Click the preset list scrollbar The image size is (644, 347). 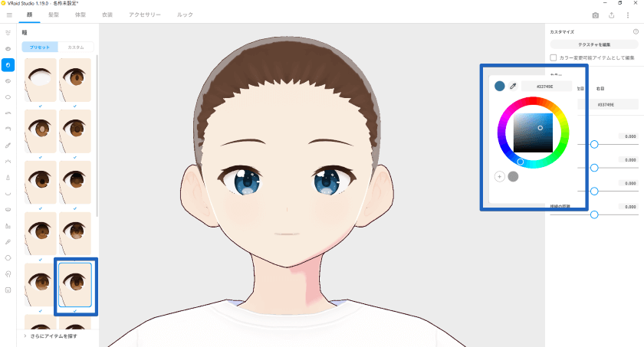(x=97, y=136)
